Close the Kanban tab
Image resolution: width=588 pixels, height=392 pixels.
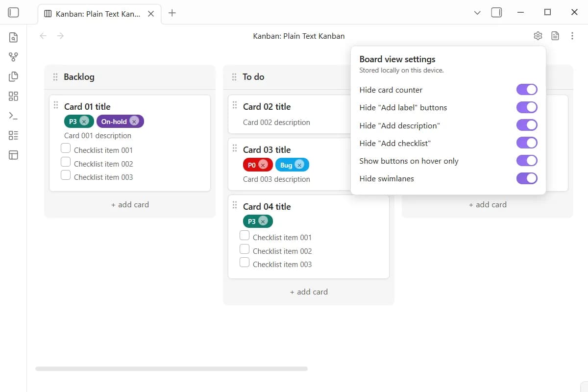(x=151, y=14)
